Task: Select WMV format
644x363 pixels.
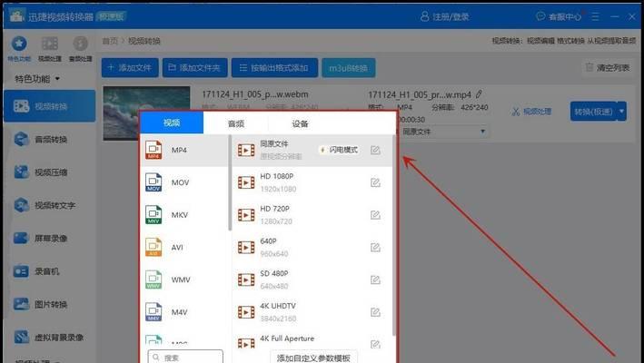Action: (184, 280)
